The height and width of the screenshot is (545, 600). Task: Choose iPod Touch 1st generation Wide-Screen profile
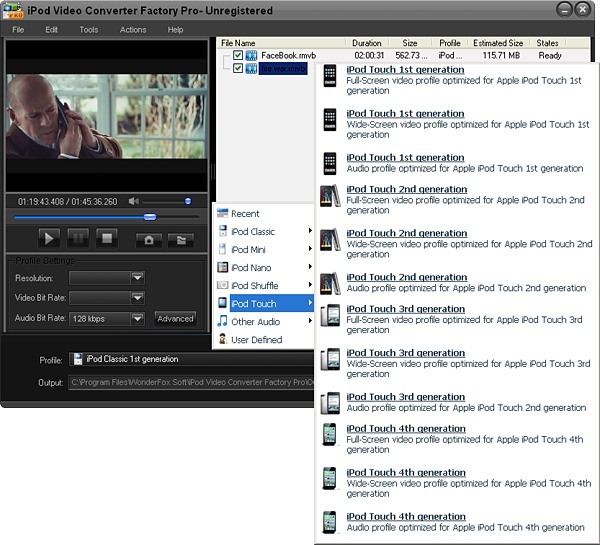pos(455,124)
